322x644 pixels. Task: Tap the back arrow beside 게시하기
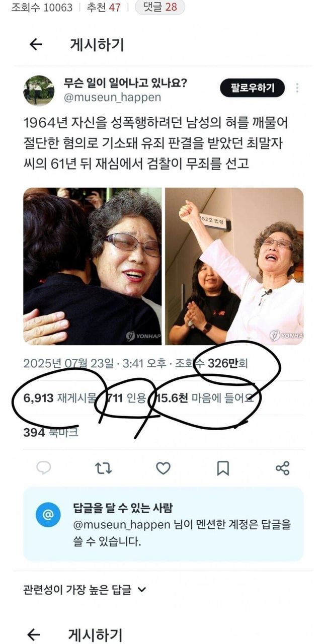pyautogui.click(x=36, y=45)
